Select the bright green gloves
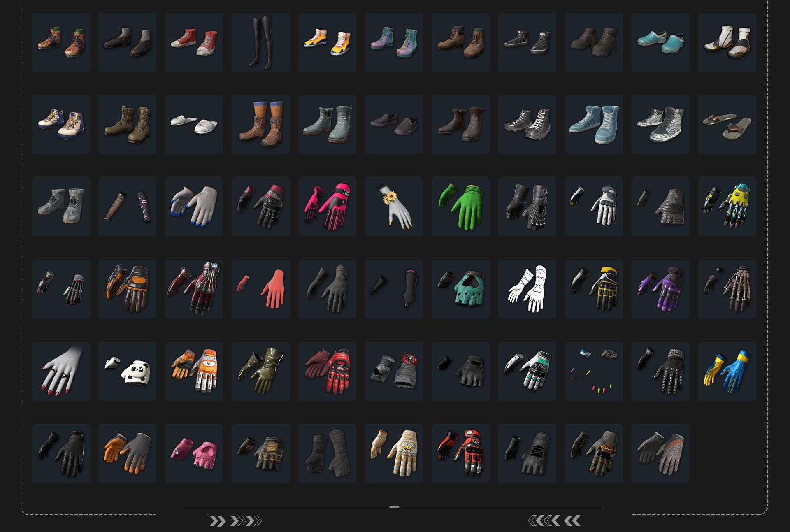The image size is (790, 532). click(460, 207)
